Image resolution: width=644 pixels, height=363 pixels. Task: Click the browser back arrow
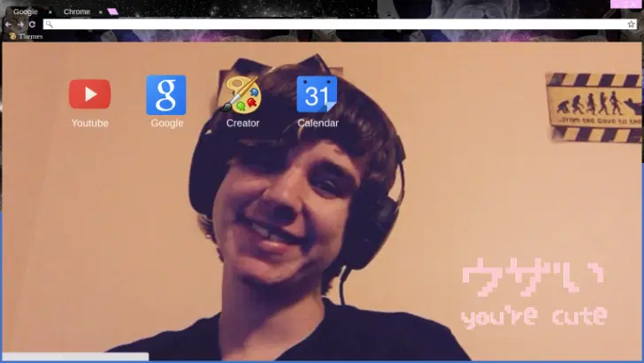coord(9,24)
